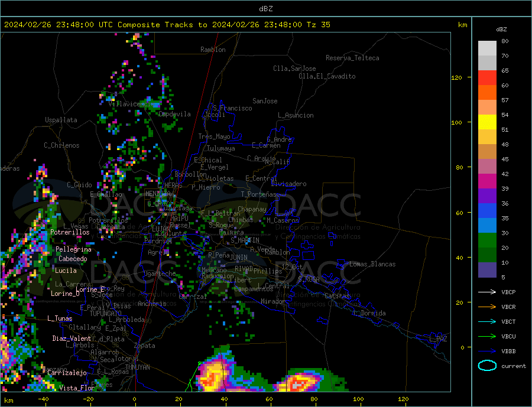Screen dimensions: 532x407
Task: Click the Pellegrina label
Action: pyautogui.click(x=74, y=249)
